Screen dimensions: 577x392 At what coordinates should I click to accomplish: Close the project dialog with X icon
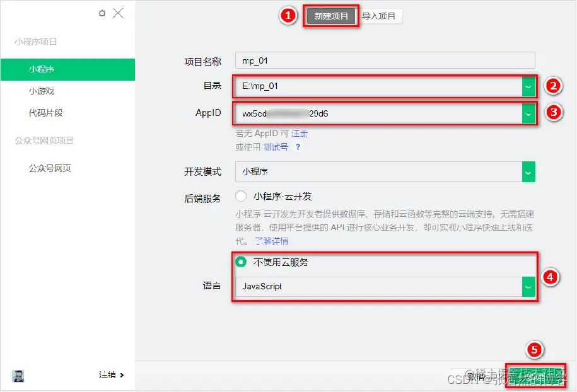pyautogui.click(x=118, y=13)
